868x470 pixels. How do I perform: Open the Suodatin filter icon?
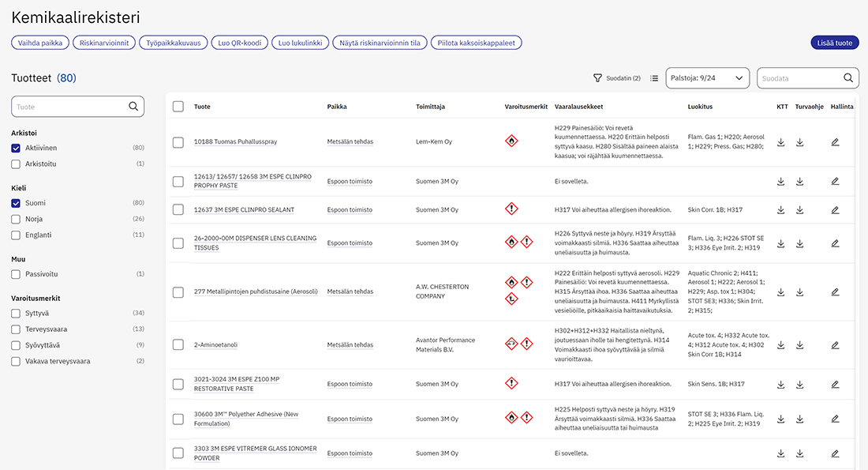click(x=597, y=78)
